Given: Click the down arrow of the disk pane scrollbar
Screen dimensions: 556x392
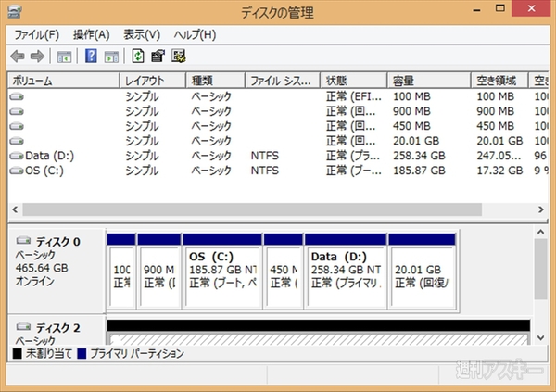Looking at the screenshot, I should pos(540,337).
